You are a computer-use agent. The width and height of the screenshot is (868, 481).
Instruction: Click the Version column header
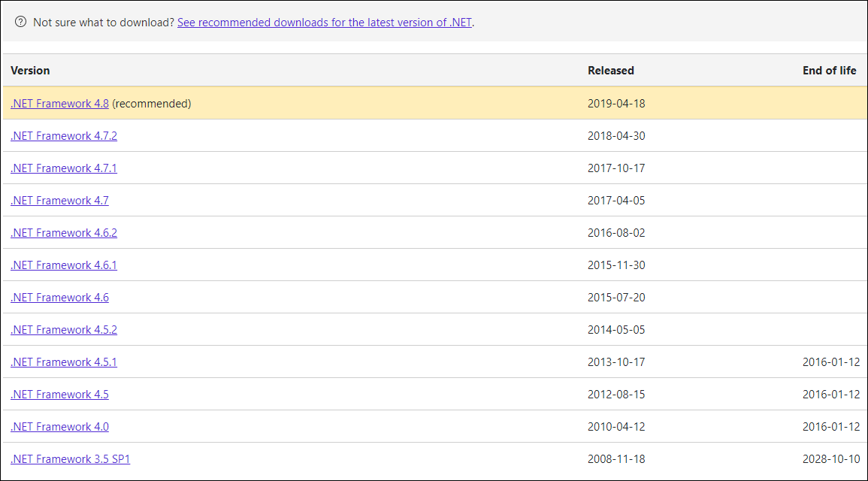pyautogui.click(x=30, y=71)
